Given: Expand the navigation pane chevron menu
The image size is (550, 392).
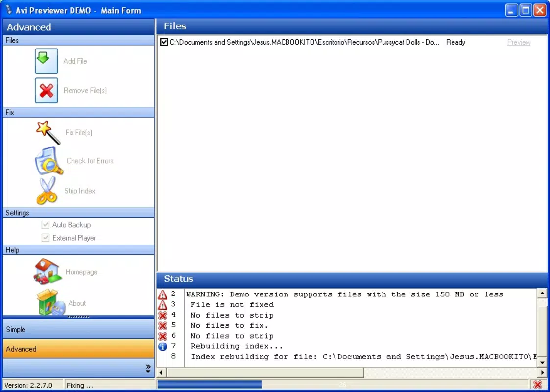Looking at the screenshot, I should tap(148, 368).
